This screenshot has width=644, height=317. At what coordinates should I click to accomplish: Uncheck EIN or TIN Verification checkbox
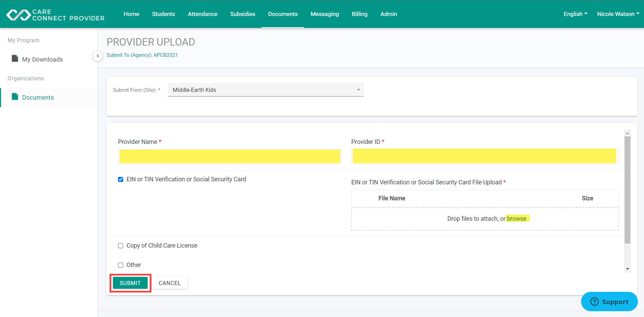pyautogui.click(x=120, y=179)
